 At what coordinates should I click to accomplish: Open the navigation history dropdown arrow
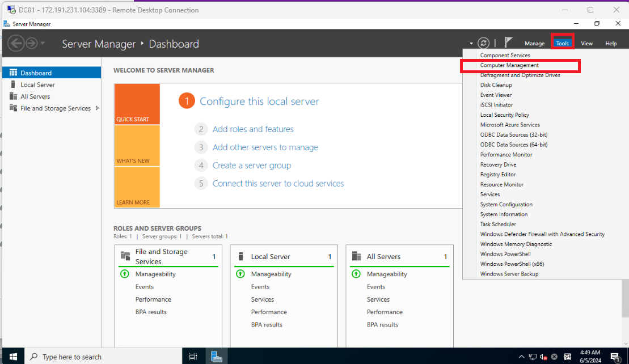pyautogui.click(x=43, y=43)
